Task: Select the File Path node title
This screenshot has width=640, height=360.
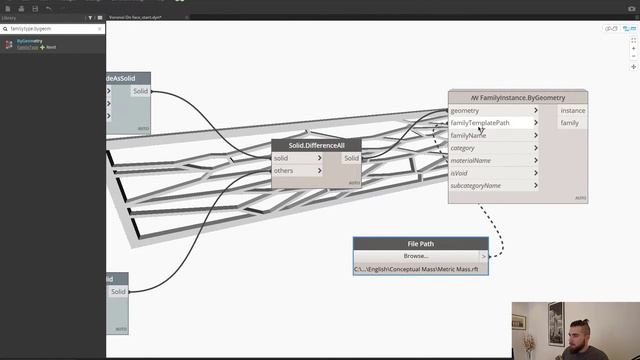Action: point(420,244)
